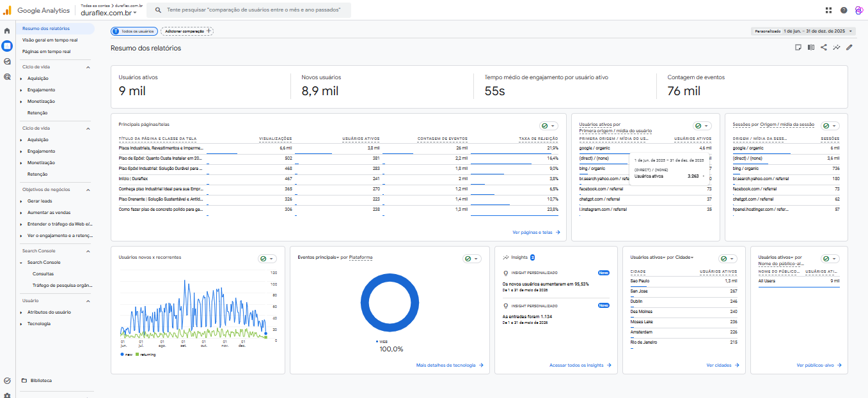Image resolution: width=868 pixels, height=398 pixels.
Task: Open the Home icon in left rail
Action: pyautogui.click(x=7, y=31)
